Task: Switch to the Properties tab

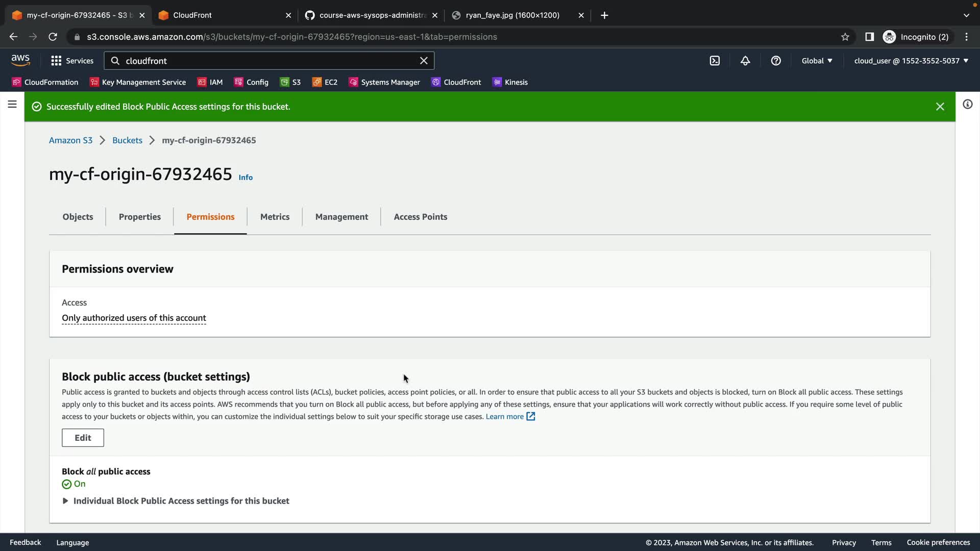Action: [139, 217]
